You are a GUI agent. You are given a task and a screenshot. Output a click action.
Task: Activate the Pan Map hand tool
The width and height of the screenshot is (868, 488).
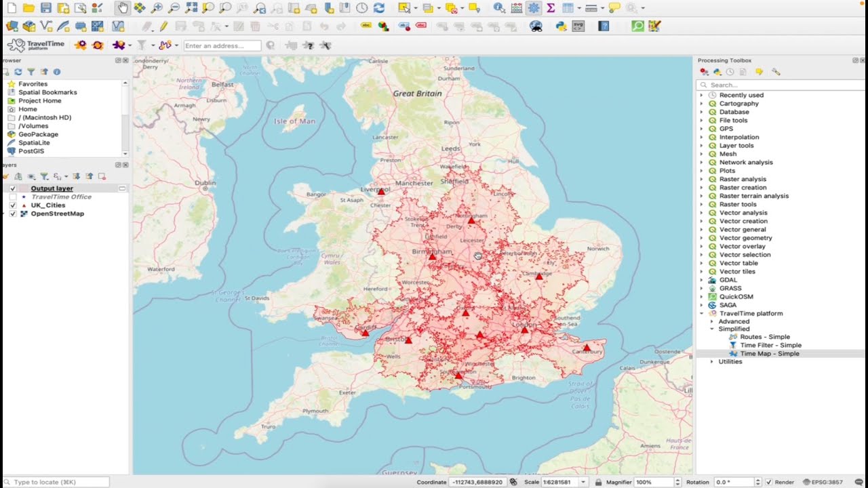click(122, 8)
